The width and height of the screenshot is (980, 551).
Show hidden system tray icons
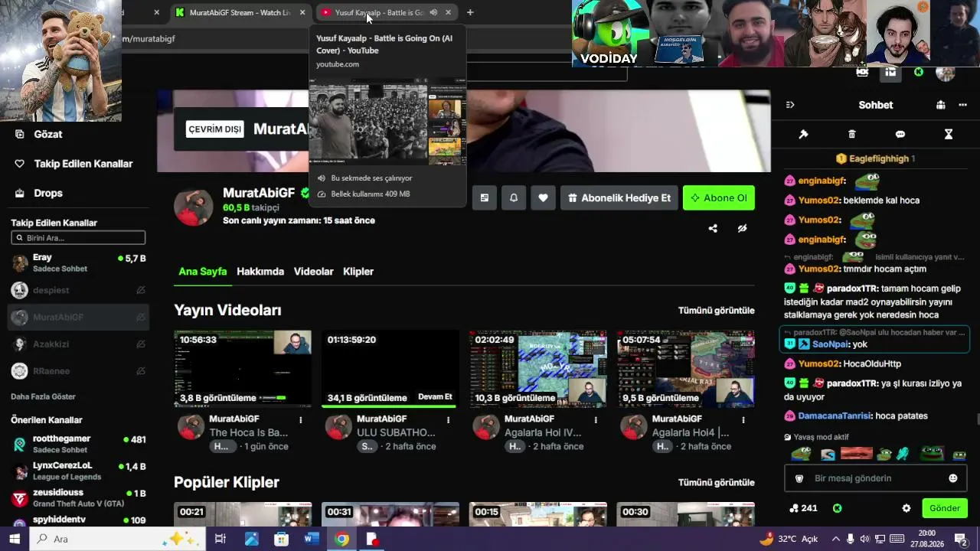click(835, 539)
